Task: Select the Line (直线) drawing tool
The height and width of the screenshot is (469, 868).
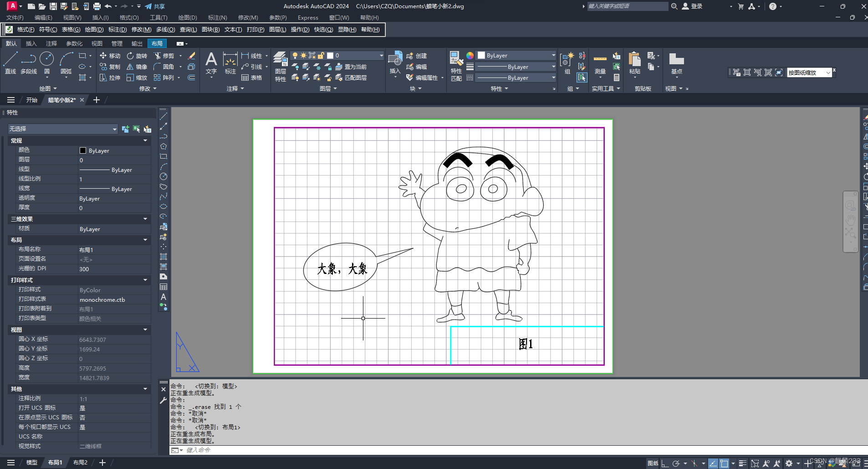Action: pyautogui.click(x=10, y=63)
